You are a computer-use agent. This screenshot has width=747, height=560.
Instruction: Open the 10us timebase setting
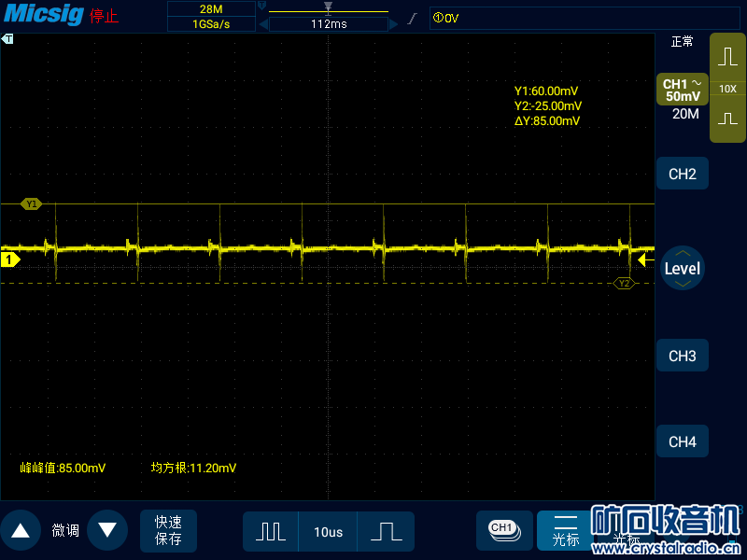329,532
